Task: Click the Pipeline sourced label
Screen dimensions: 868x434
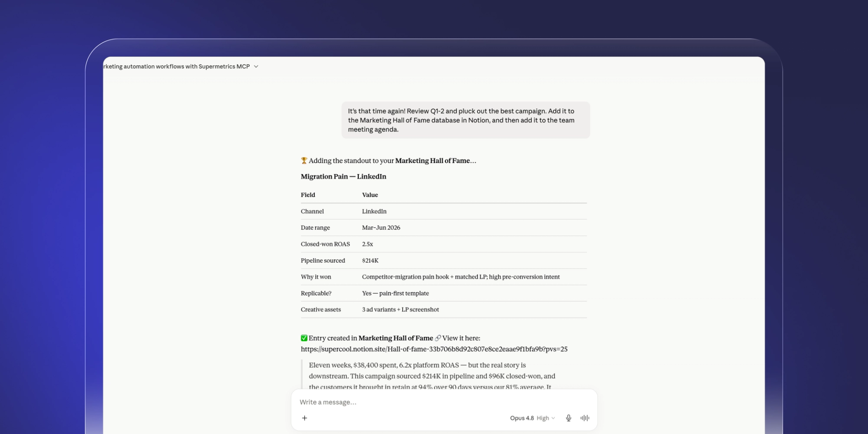Action: pyautogui.click(x=323, y=260)
